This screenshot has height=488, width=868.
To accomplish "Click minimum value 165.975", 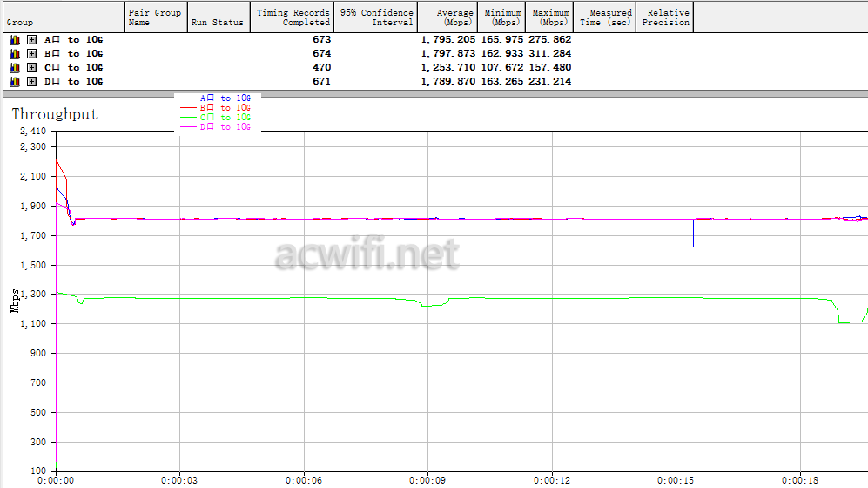I will 502,40.
